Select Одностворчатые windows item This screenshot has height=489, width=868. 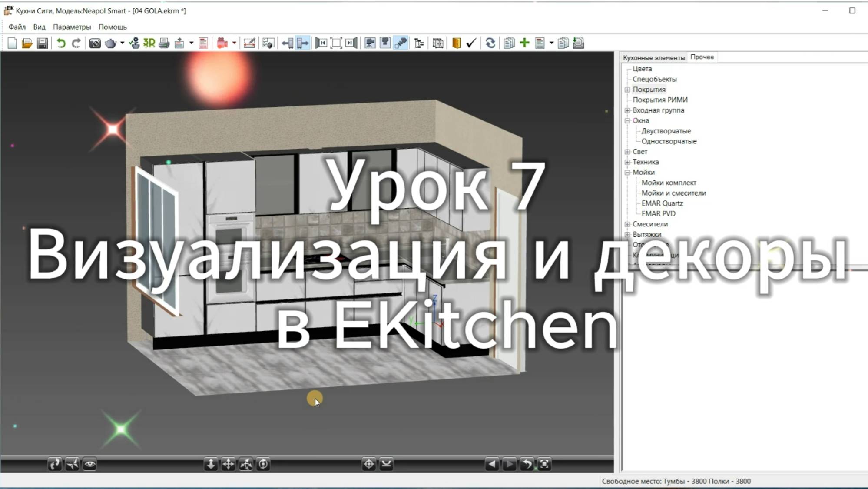point(669,141)
